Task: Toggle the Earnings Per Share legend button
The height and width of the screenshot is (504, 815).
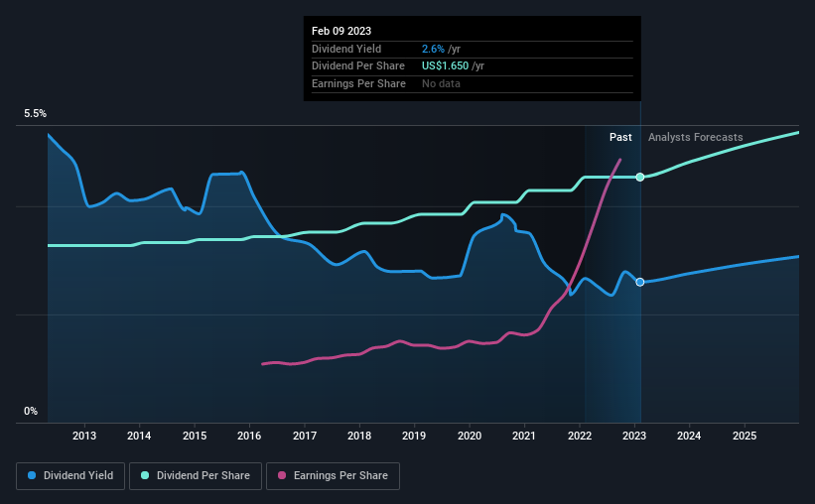Action: (333, 476)
